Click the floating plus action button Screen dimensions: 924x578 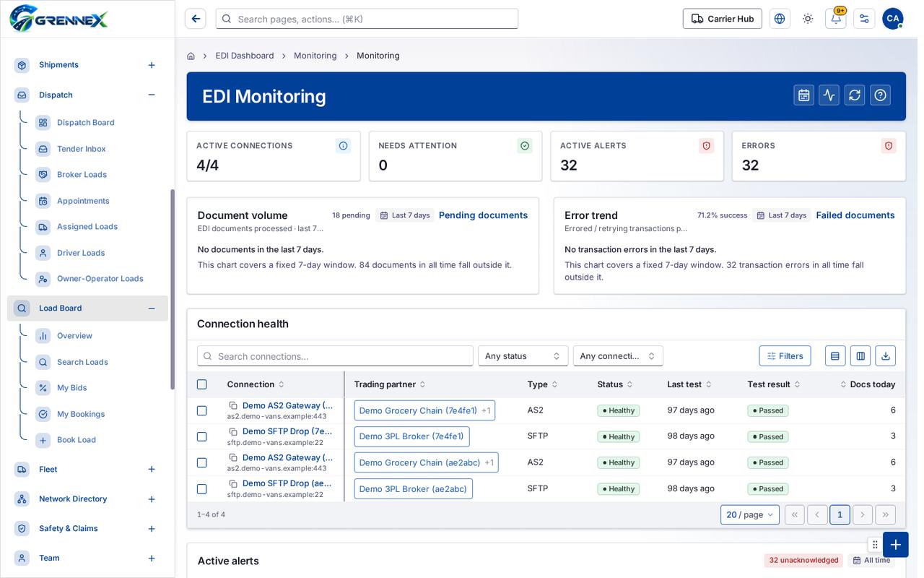(x=895, y=544)
